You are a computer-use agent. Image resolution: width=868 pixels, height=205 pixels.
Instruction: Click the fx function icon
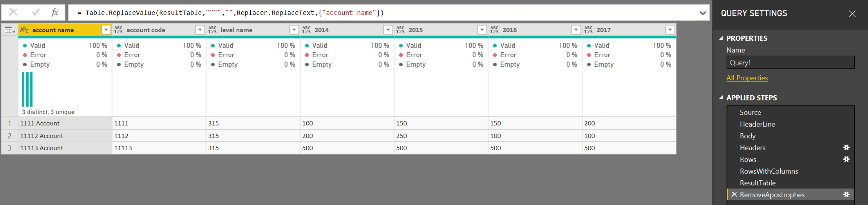tap(54, 13)
